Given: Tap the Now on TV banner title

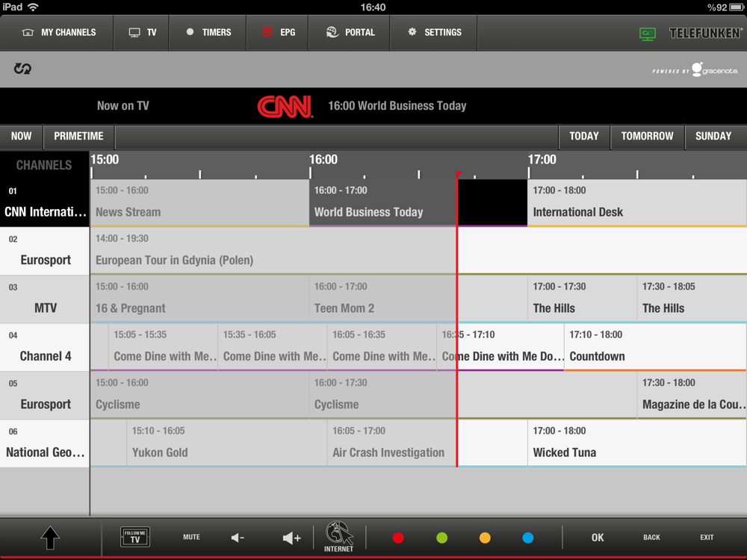Looking at the screenshot, I should [x=123, y=106].
